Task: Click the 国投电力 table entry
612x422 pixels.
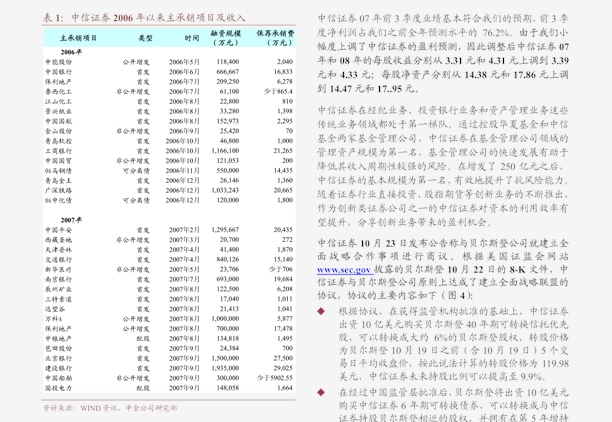Action: pos(57,387)
